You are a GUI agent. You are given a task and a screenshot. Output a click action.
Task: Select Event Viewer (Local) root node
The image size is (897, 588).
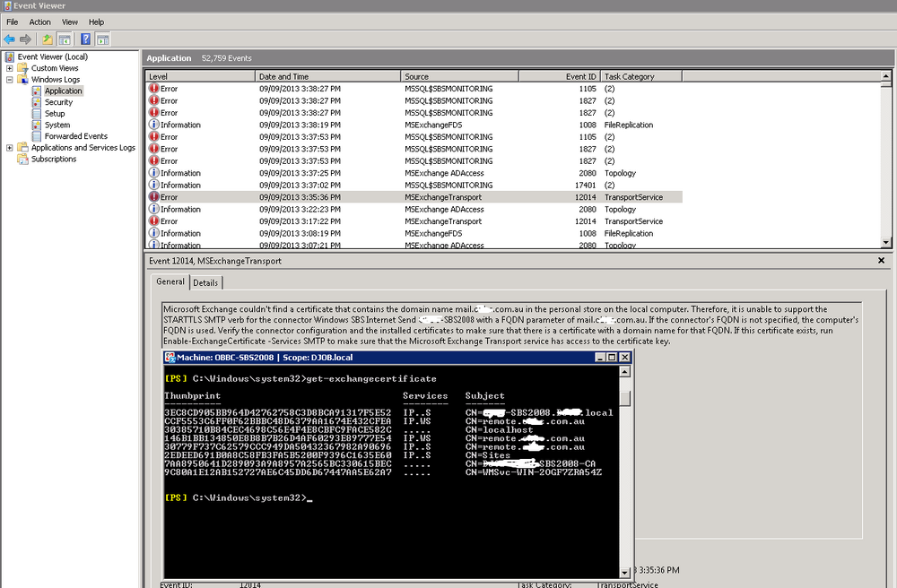[x=53, y=56]
